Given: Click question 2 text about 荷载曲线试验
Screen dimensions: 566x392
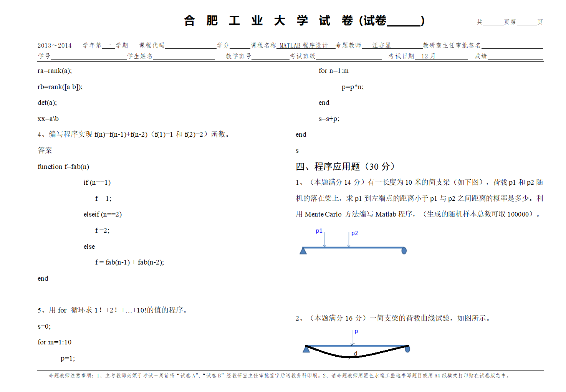Looking at the screenshot, I should coord(394,318).
